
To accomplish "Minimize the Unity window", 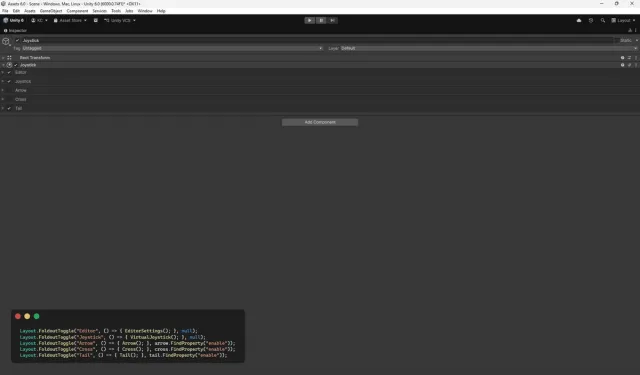I will pos(602,3).
